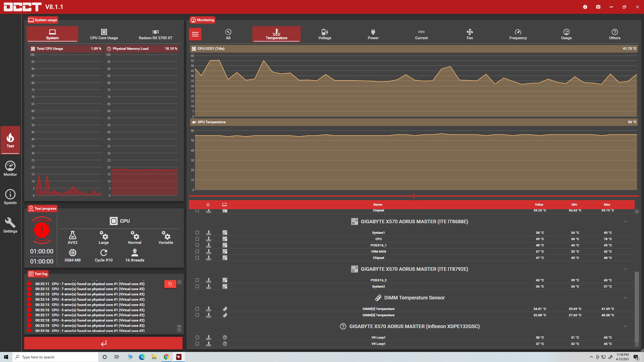
Task: Tick the System1 sensor checkbox
Action: coord(197,233)
